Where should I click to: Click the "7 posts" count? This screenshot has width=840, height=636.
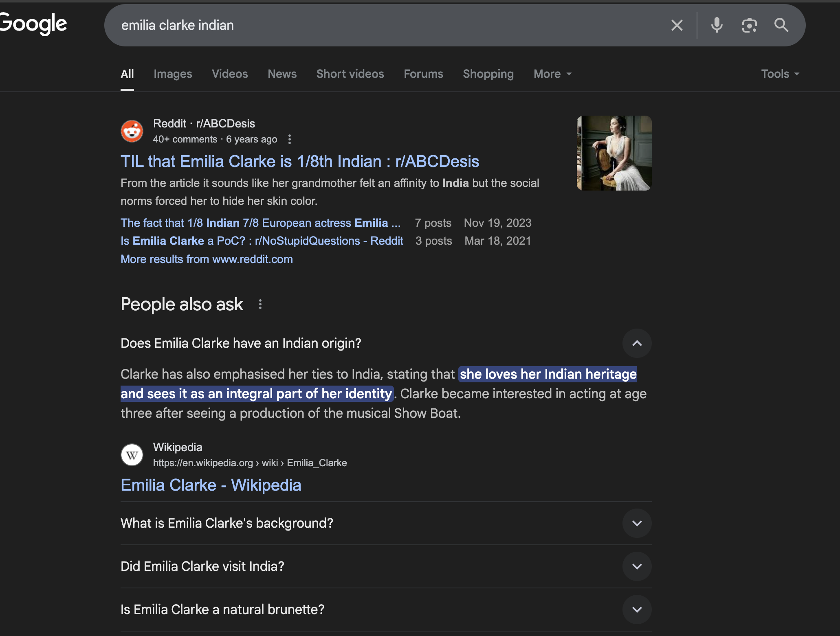click(433, 223)
